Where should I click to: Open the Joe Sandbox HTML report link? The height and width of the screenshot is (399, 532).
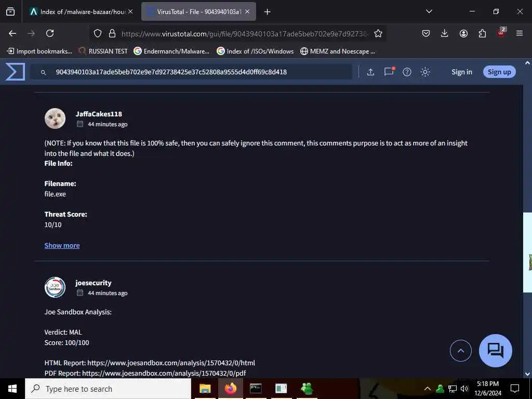coord(171,363)
